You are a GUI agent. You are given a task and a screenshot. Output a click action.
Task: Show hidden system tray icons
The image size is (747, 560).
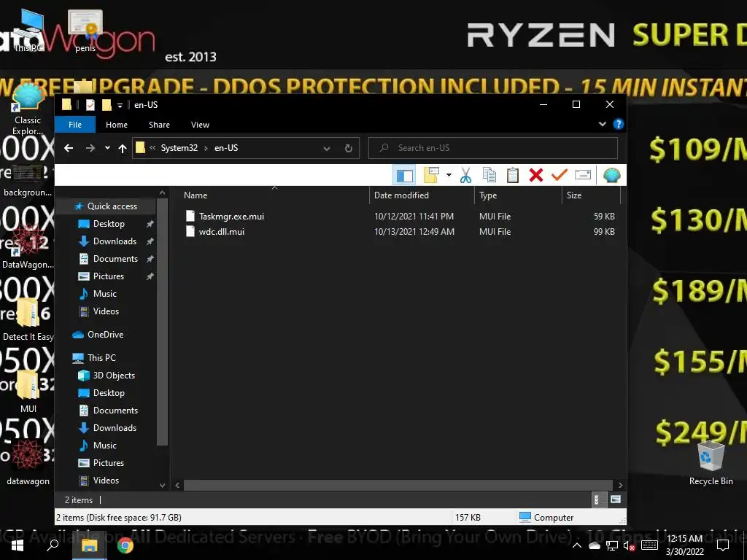point(577,545)
